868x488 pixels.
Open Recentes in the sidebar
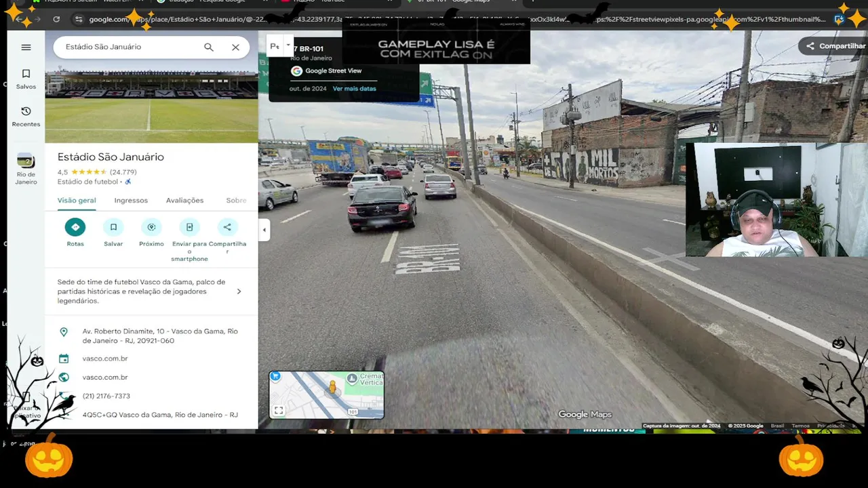26,117
